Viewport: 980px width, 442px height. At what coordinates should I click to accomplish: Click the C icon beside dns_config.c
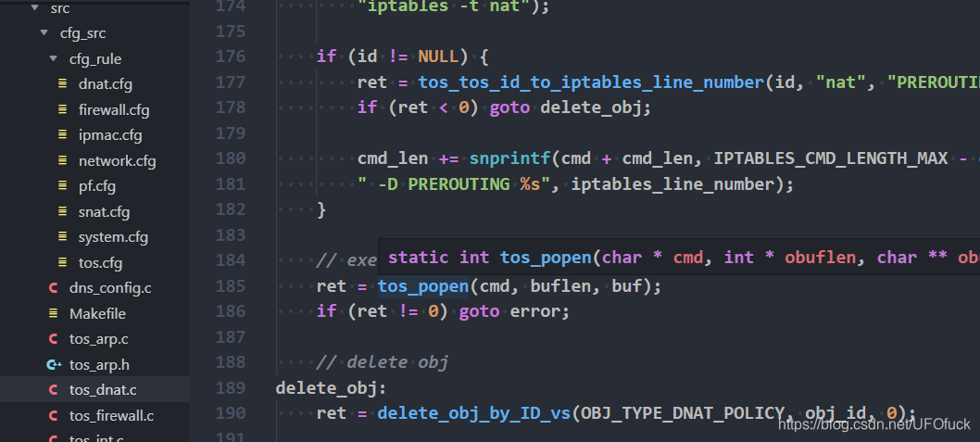pos(53,288)
